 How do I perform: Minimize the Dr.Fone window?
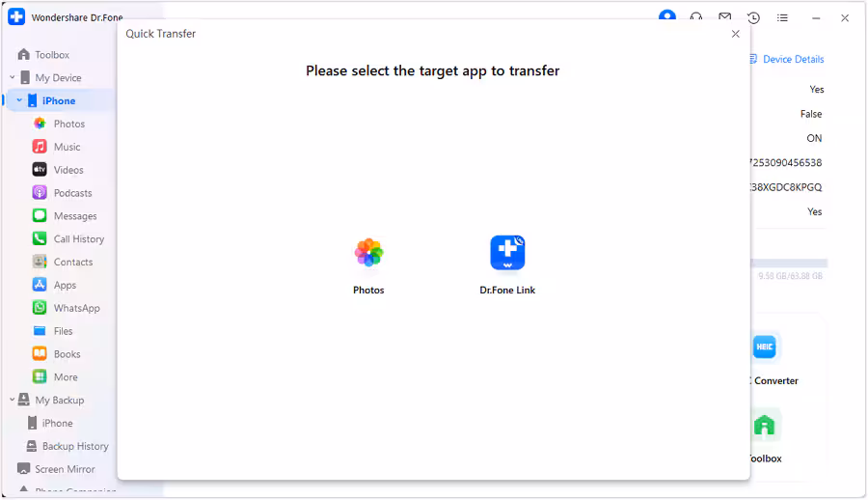click(816, 18)
